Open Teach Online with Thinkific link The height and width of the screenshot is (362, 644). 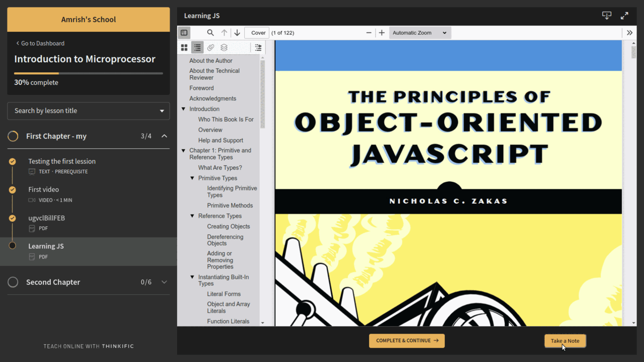(89, 346)
